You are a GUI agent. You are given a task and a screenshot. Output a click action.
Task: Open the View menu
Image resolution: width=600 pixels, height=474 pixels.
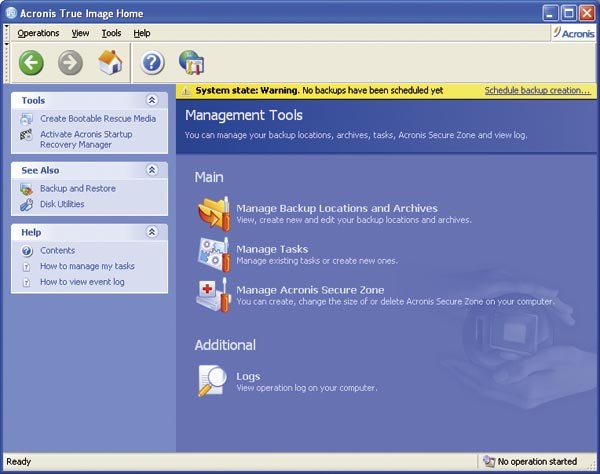pos(80,33)
